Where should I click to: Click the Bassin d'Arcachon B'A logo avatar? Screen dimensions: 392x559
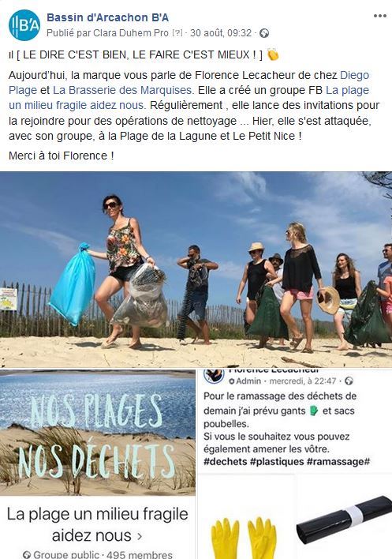point(24,25)
